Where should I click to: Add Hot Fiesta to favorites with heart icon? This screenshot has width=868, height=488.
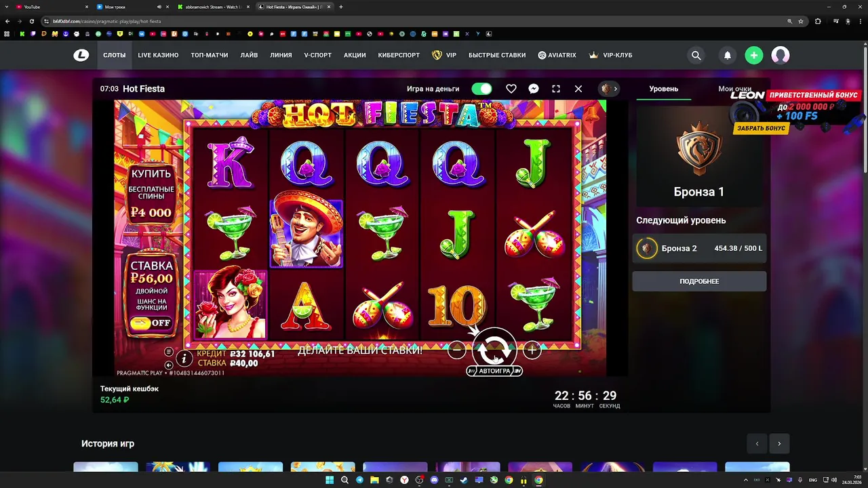pyautogui.click(x=511, y=89)
